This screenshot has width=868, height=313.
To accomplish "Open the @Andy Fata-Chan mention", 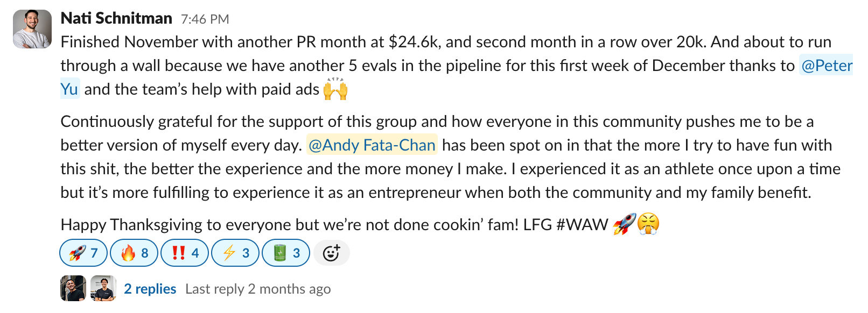I will (x=372, y=145).
